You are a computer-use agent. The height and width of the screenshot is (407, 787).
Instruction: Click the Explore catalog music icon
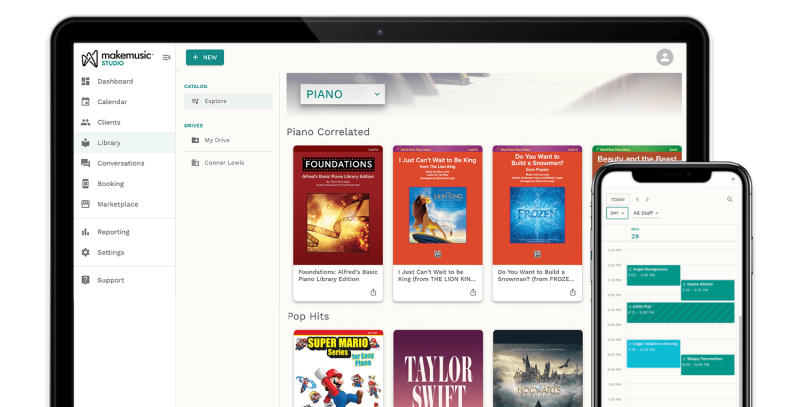pyautogui.click(x=195, y=101)
